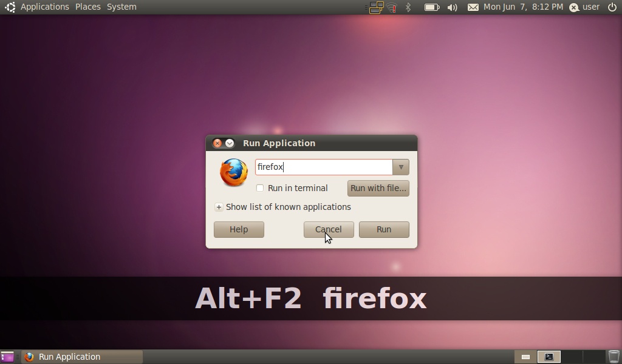The width and height of the screenshot is (622, 364).
Task: Click the Help button
Action: [x=239, y=230]
